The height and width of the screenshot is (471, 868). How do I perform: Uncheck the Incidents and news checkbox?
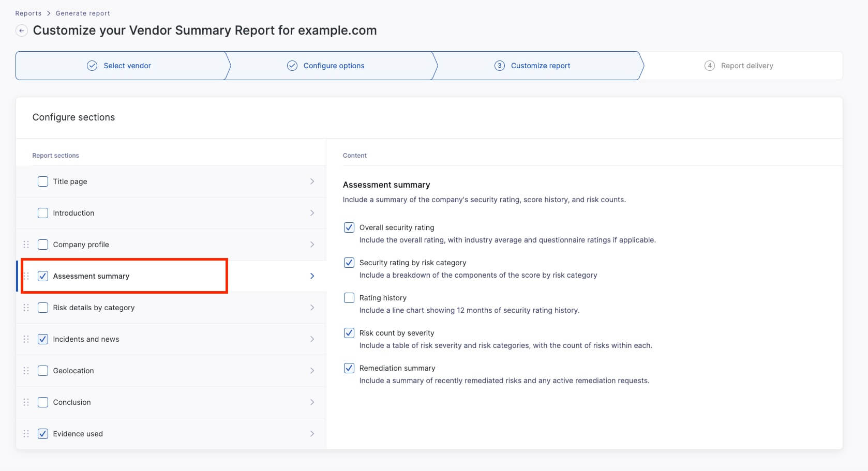coord(43,339)
